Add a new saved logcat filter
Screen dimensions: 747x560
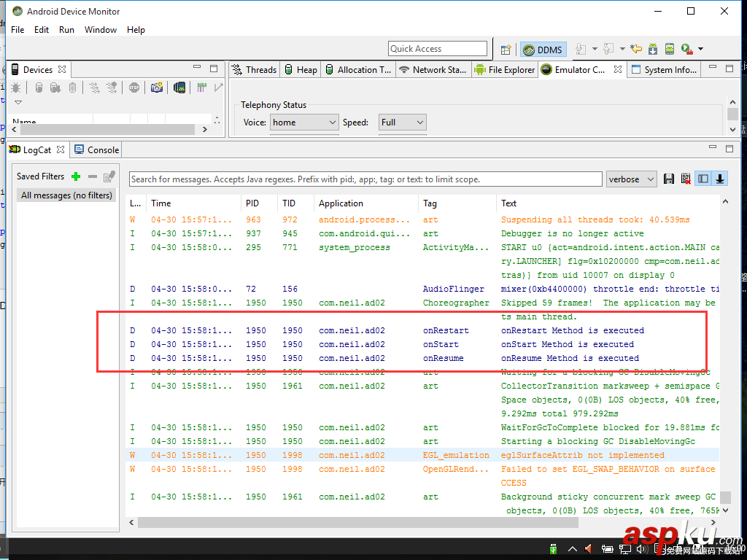(x=76, y=176)
